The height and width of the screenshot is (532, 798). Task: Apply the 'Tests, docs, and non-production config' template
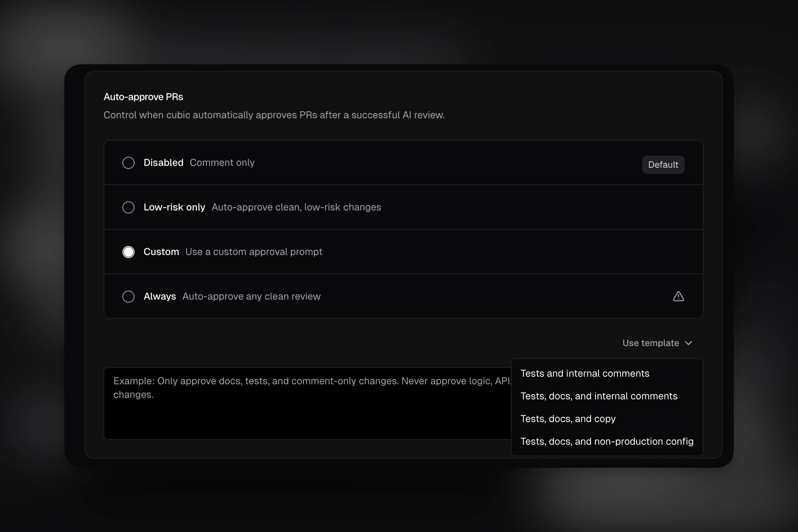pyautogui.click(x=607, y=441)
